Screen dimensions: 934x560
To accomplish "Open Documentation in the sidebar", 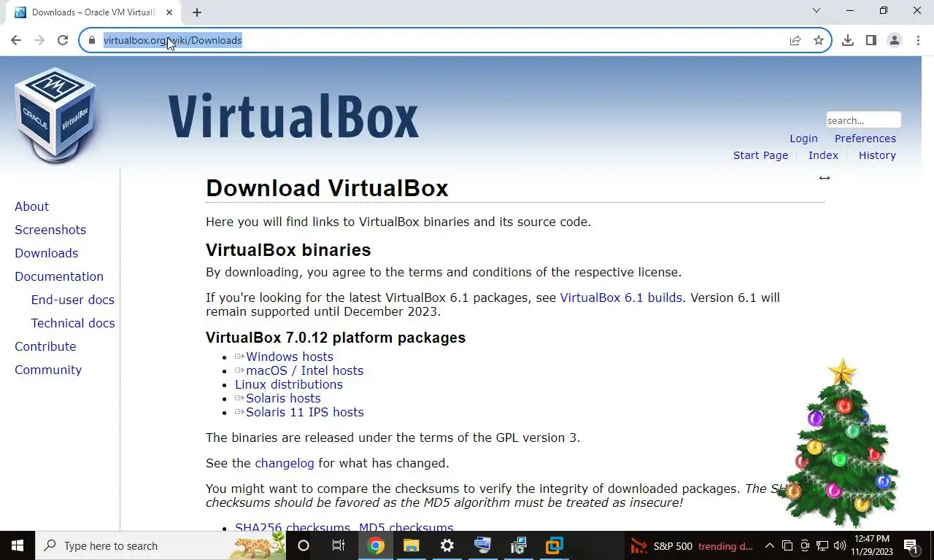I will 59,276.
